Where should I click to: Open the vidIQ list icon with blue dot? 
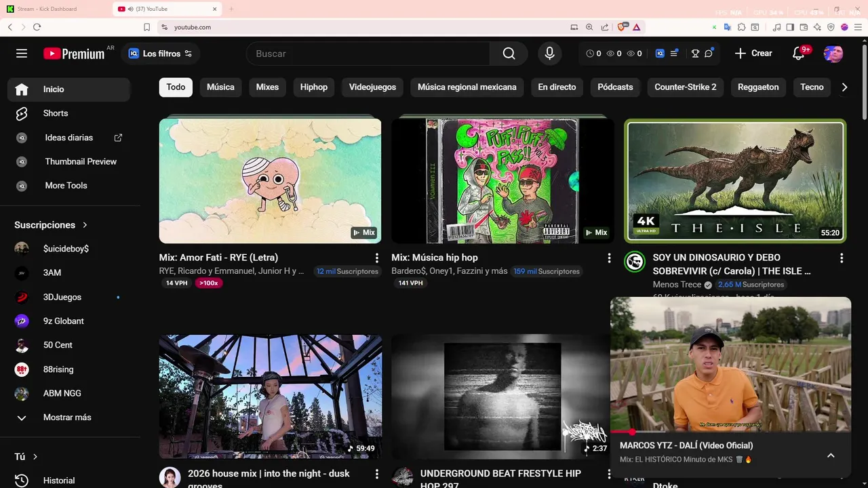[x=674, y=54]
